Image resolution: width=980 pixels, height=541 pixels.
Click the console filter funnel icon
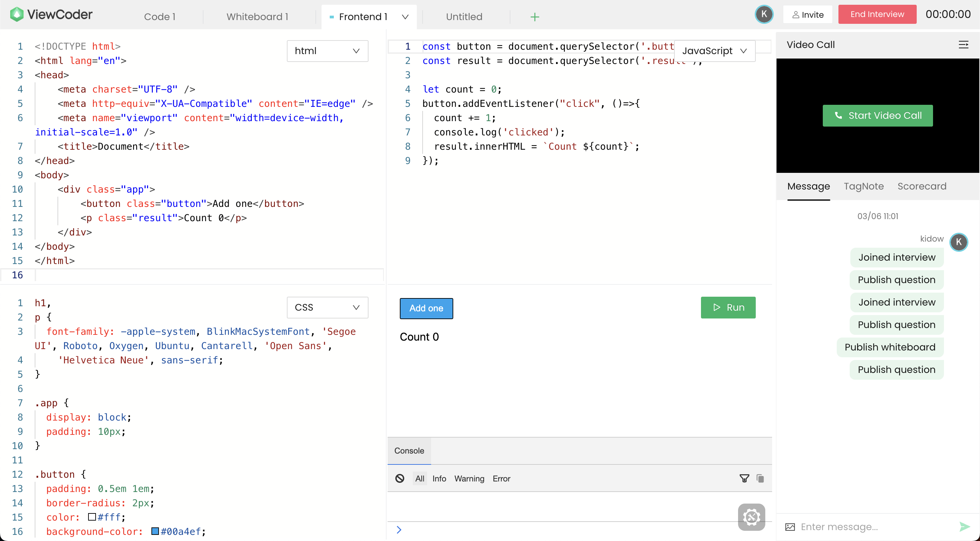(x=744, y=478)
